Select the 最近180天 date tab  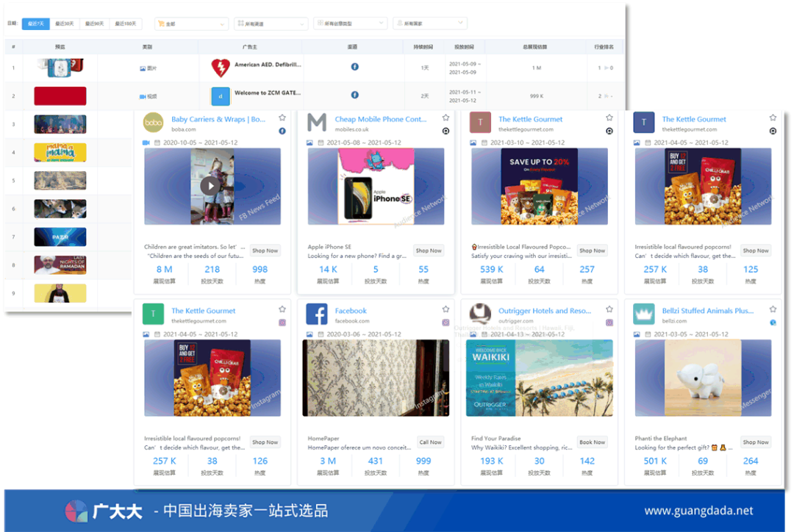click(x=126, y=24)
